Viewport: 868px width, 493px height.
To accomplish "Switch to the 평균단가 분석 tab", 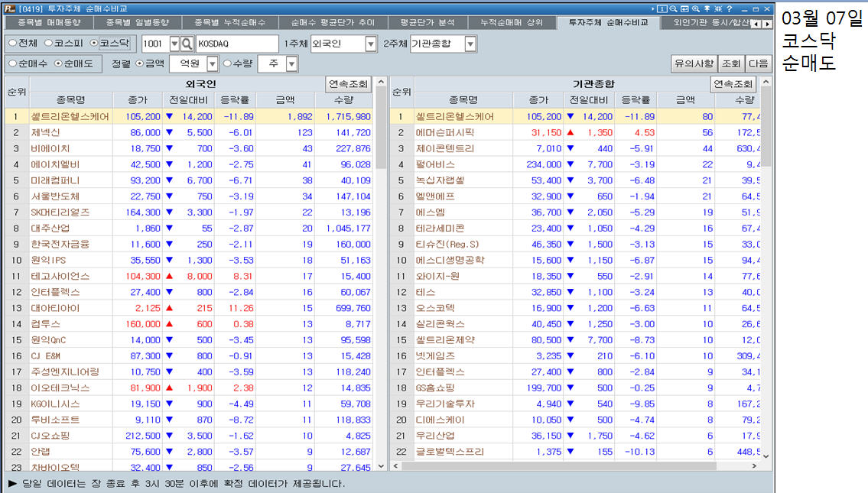I will click(427, 23).
